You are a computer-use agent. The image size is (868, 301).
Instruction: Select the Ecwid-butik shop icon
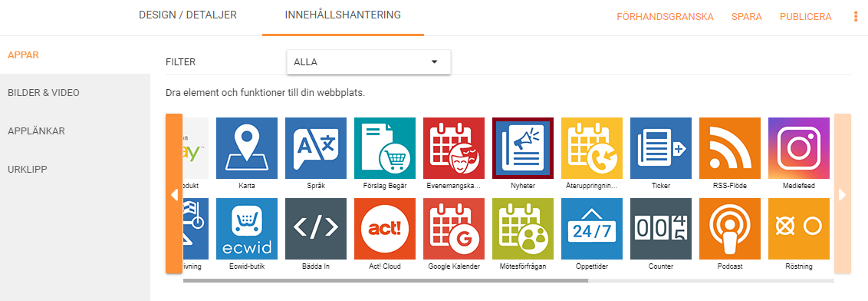[247, 229]
